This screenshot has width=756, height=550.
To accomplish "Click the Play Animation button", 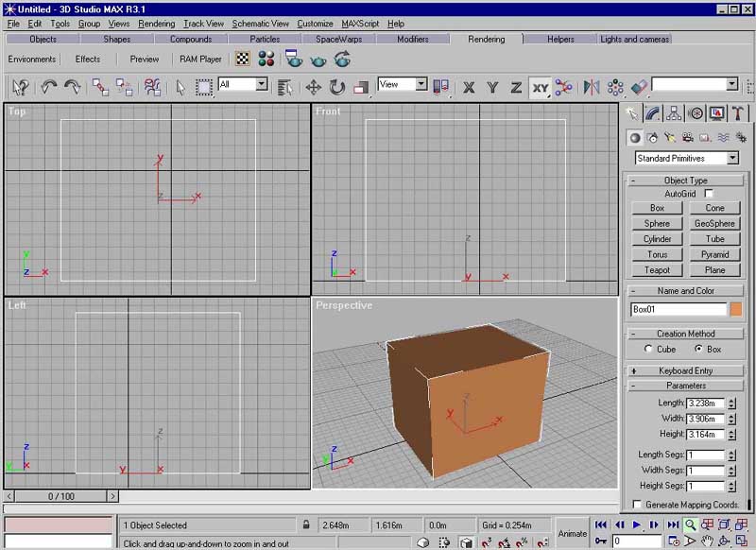I will 636,524.
